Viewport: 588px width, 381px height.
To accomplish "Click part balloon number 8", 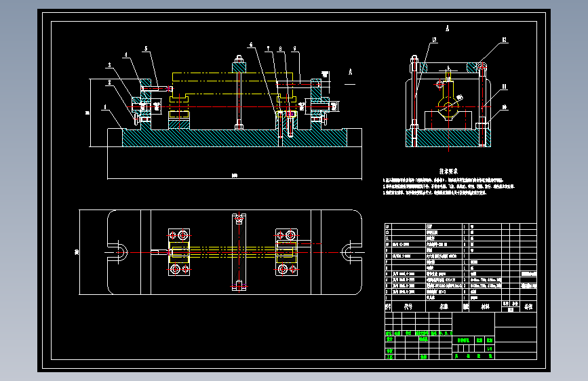I will point(280,49).
